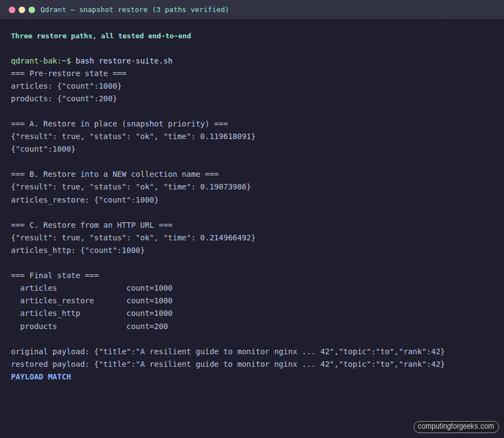Click the '=== Pre-restore state ===' line
Image resolution: width=504 pixels, height=438 pixels.
click(x=68, y=73)
